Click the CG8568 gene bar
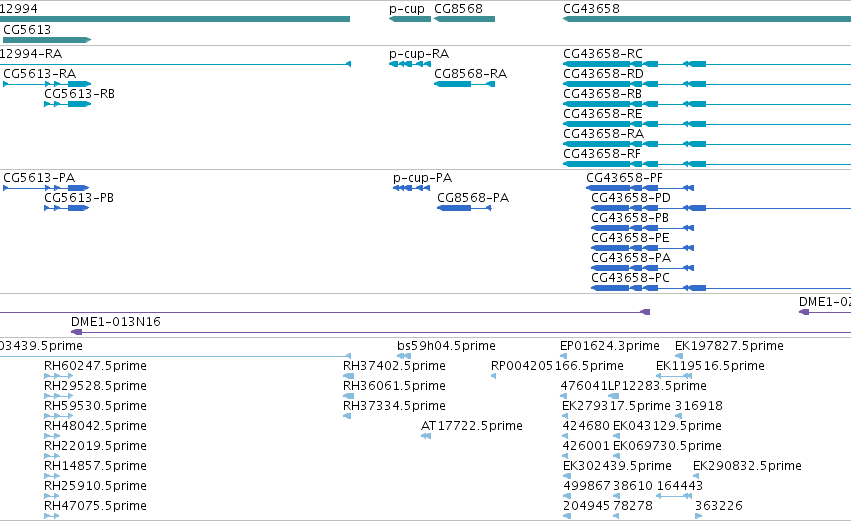851x521 pixels. 465,19
